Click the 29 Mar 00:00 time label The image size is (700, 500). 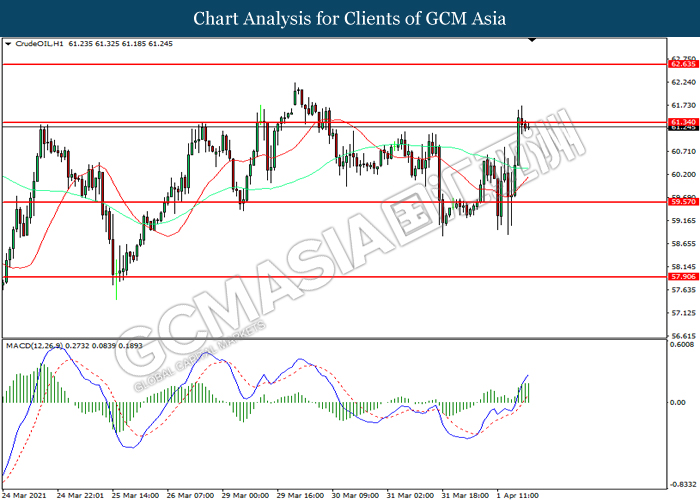pos(245,495)
